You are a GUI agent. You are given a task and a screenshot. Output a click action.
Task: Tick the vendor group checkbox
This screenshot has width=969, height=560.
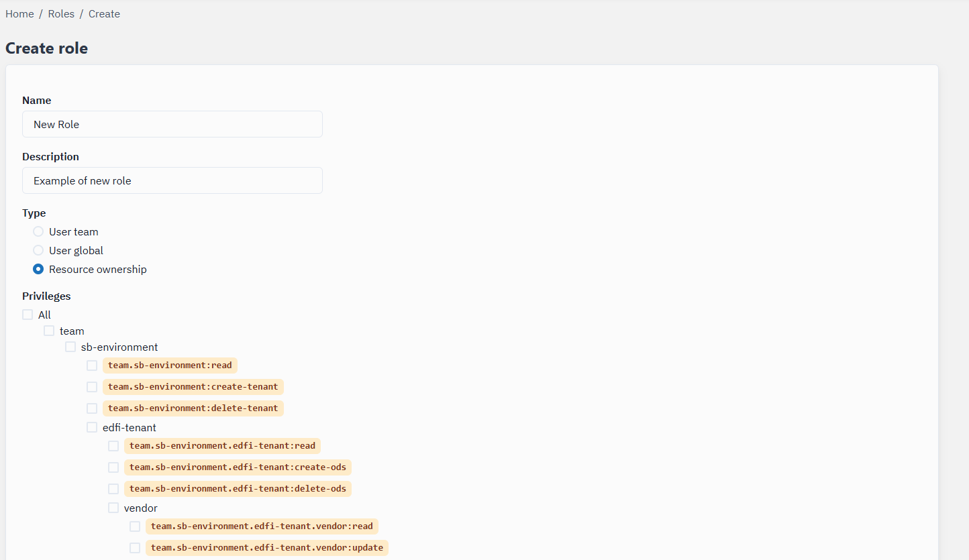(113, 508)
